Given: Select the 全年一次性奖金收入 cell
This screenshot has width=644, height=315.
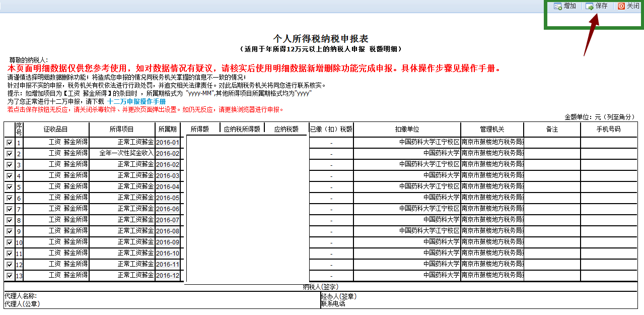Looking at the screenshot, I should tap(122, 153).
